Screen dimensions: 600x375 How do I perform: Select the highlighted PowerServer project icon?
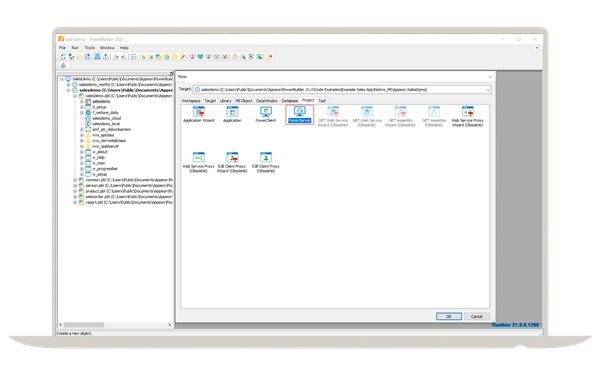(x=299, y=114)
